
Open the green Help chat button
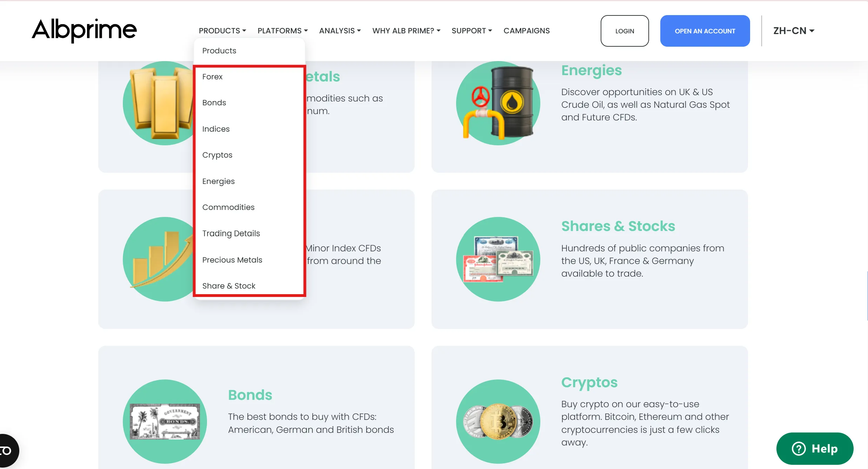[x=815, y=448]
